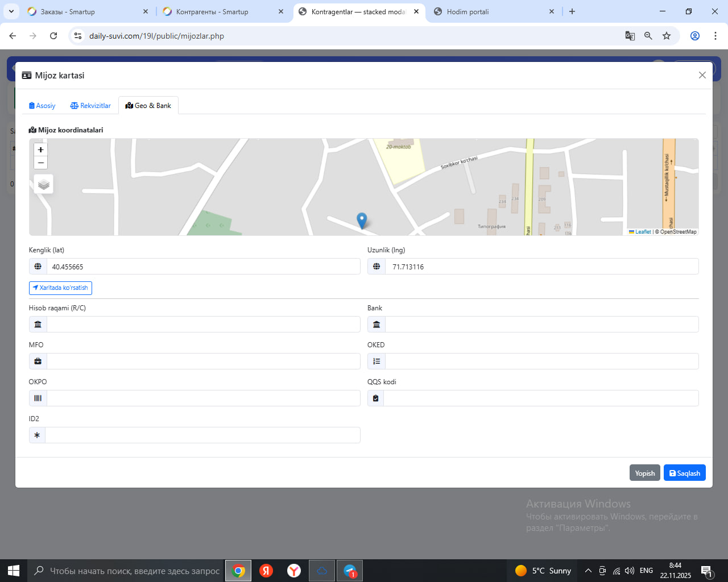Click the Yandex browser taskbar icon

[x=294, y=571]
